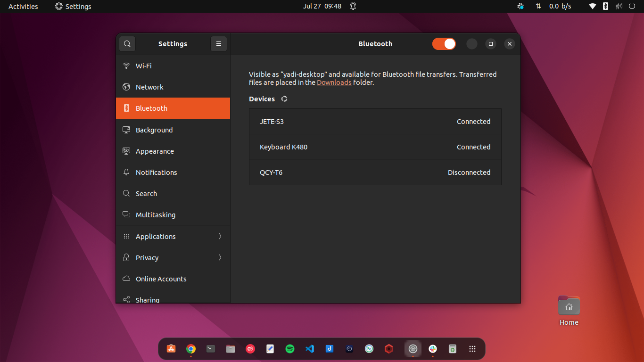644x362 pixels.
Task: Click the Wi-Fi status icon in top bar
Action: [x=593, y=6]
